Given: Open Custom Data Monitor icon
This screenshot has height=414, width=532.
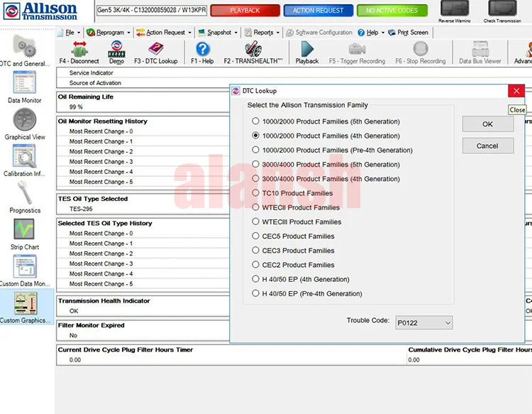Looking at the screenshot, I should pos(25,266).
